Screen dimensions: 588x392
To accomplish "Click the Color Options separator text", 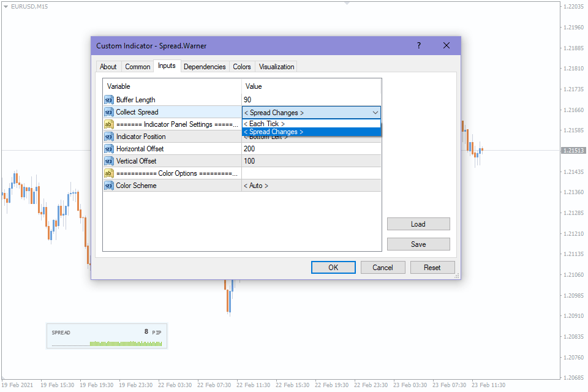I will tap(177, 173).
